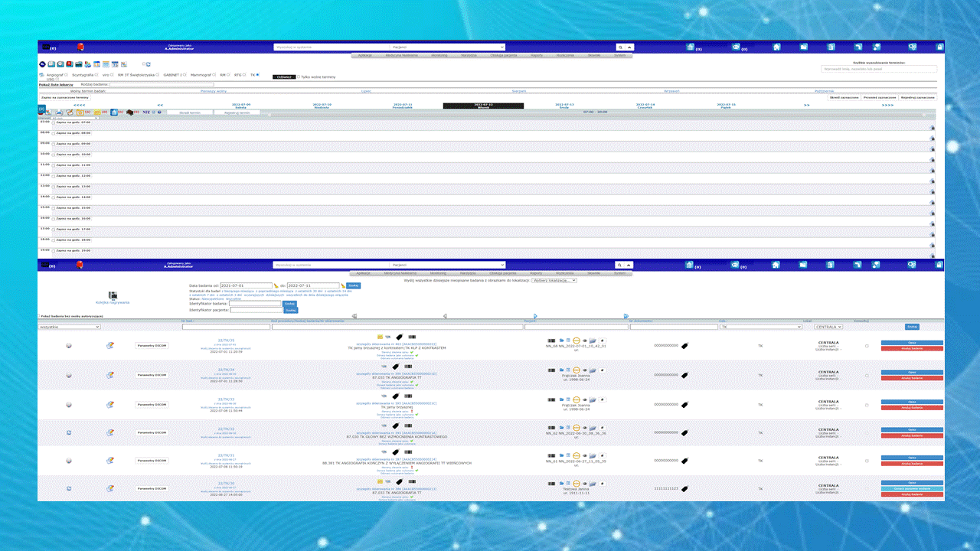
Task: Click the tag icon beside the 22/TK/33 document number
Action: [684, 403]
